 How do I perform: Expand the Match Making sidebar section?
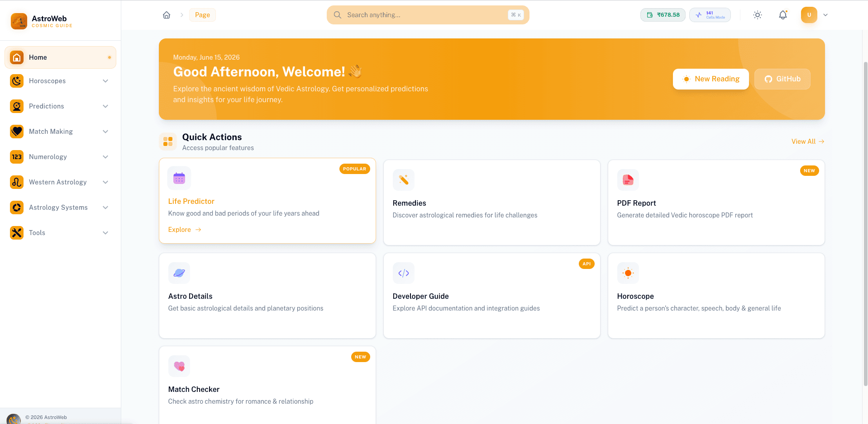click(x=60, y=132)
